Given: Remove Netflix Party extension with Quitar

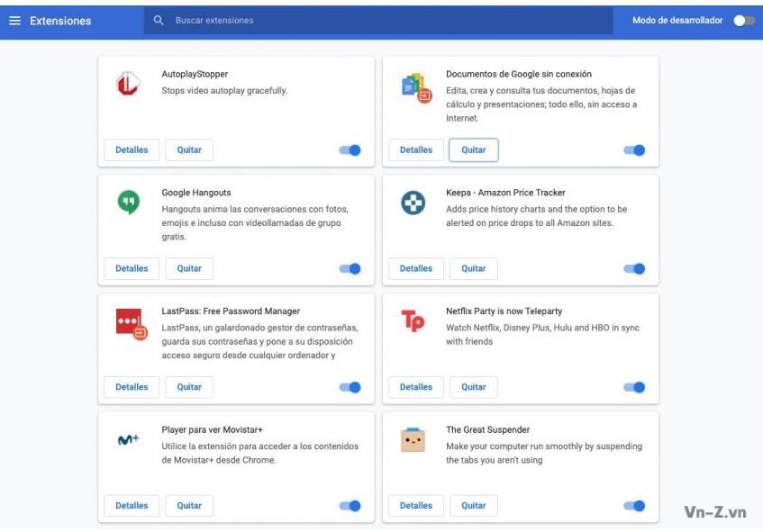Looking at the screenshot, I should (x=474, y=387).
